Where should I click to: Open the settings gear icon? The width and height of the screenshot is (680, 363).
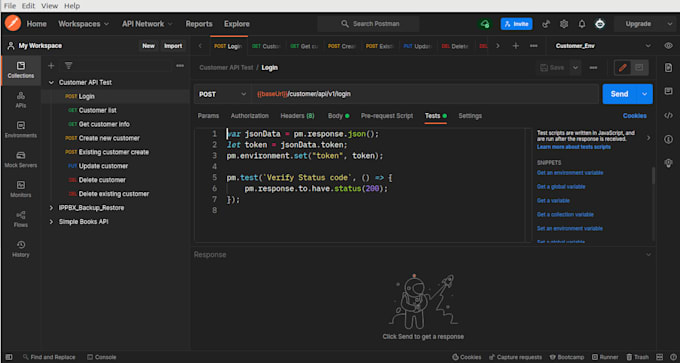pos(564,24)
